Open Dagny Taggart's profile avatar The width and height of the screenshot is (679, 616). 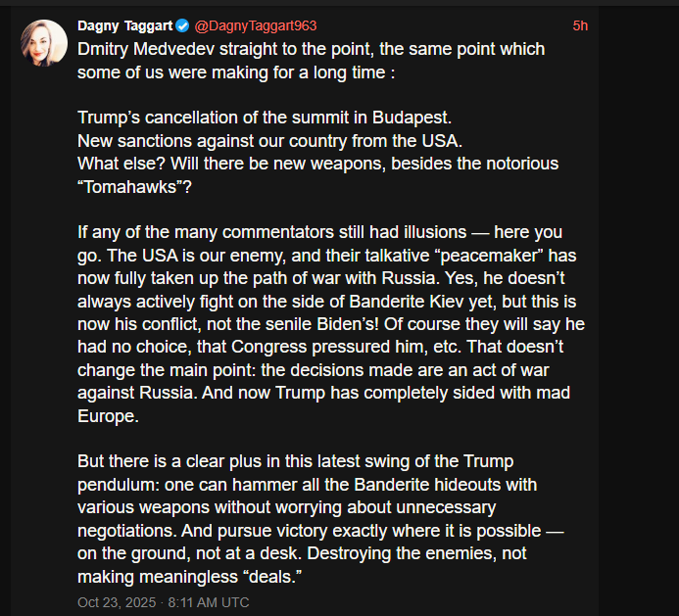pyautogui.click(x=43, y=42)
